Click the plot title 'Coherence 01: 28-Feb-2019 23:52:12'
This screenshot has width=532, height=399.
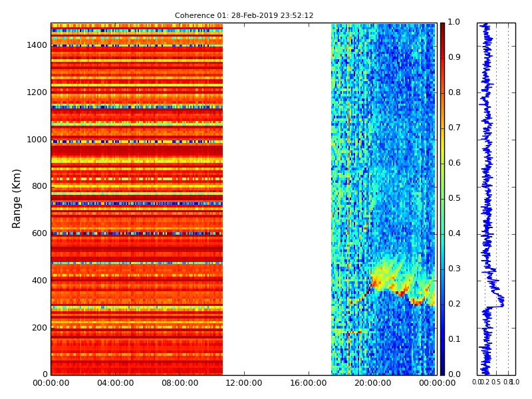pos(244,15)
